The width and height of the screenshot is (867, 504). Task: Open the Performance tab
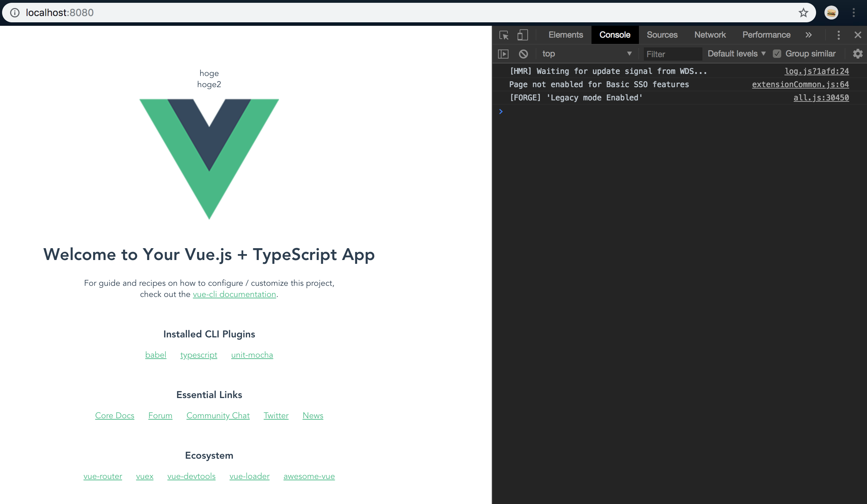pos(766,35)
